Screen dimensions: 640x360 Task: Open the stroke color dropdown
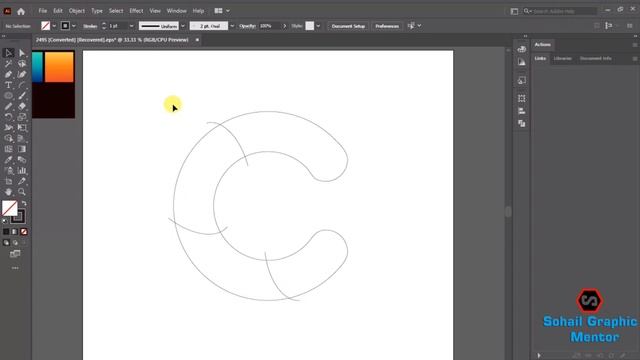(73, 26)
